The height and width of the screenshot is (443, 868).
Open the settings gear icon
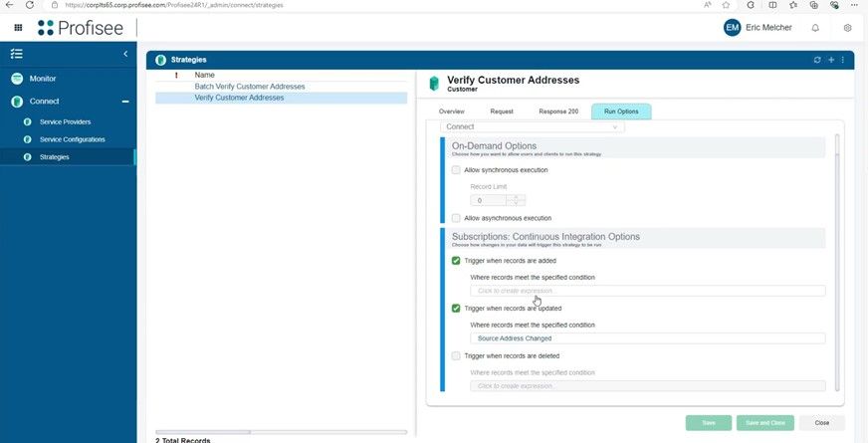point(847,28)
